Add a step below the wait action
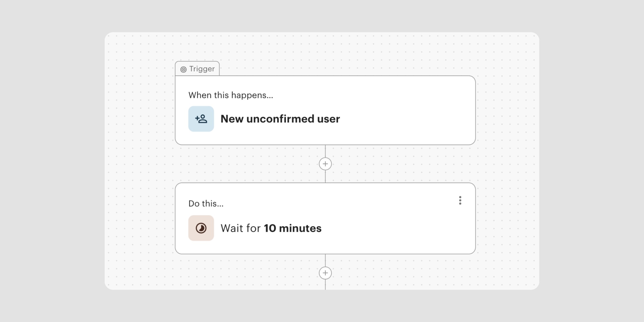This screenshot has height=322, width=644. pos(325,273)
